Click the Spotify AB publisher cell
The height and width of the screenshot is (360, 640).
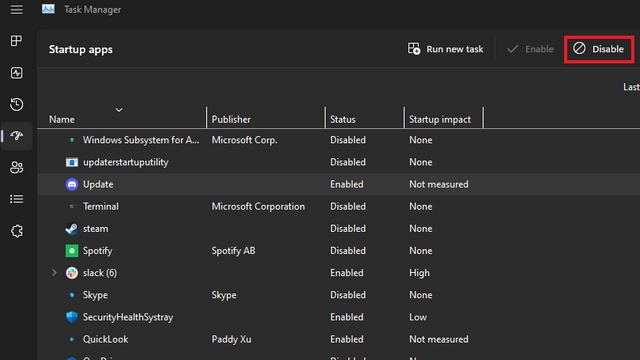coord(233,251)
